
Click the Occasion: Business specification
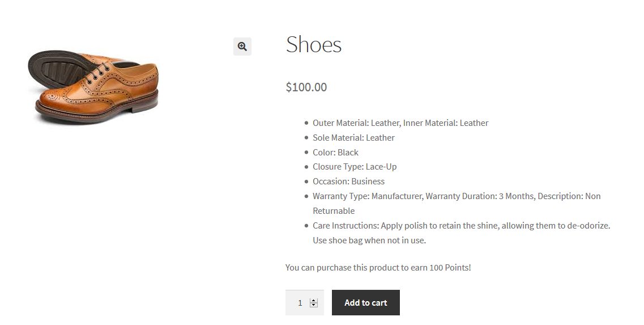348,182
